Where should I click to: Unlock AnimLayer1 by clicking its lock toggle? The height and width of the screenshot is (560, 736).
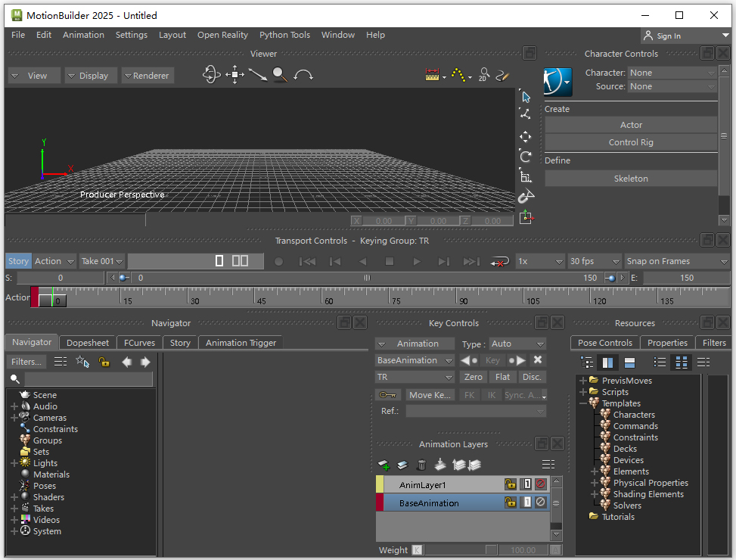click(x=510, y=484)
